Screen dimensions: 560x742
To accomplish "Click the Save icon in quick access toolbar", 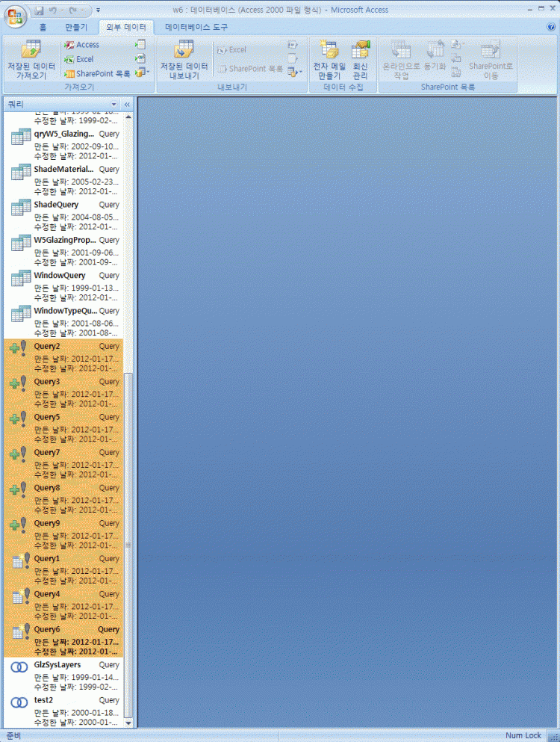I will point(39,10).
